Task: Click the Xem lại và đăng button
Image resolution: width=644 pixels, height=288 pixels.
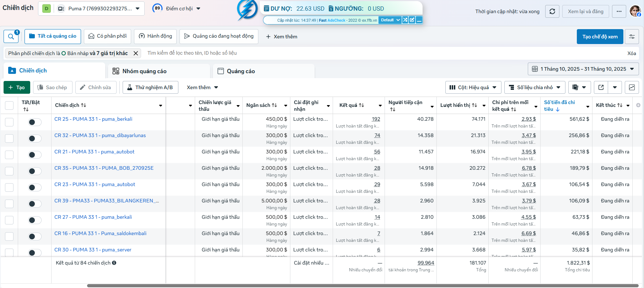Action: pos(586,11)
